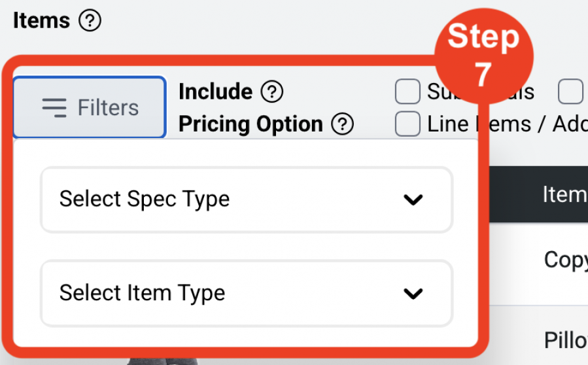This screenshot has width=588, height=365.
Task: Click the chevron arrow in Spec Type field
Action: pos(413,200)
